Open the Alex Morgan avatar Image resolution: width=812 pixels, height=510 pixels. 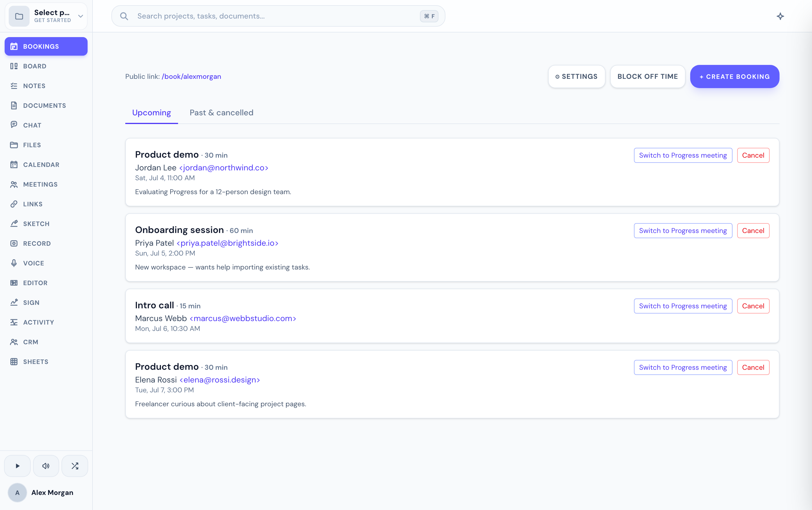[17, 493]
